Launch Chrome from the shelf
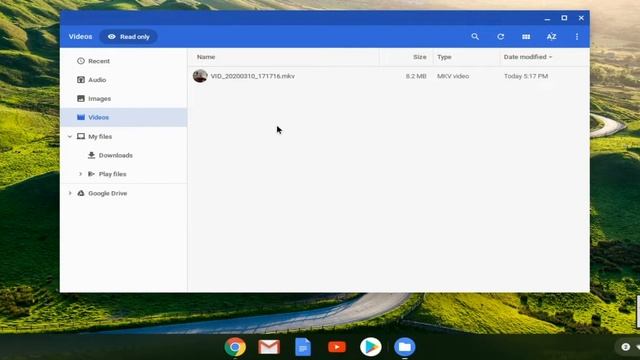Image resolution: width=640 pixels, height=360 pixels. coord(235,347)
